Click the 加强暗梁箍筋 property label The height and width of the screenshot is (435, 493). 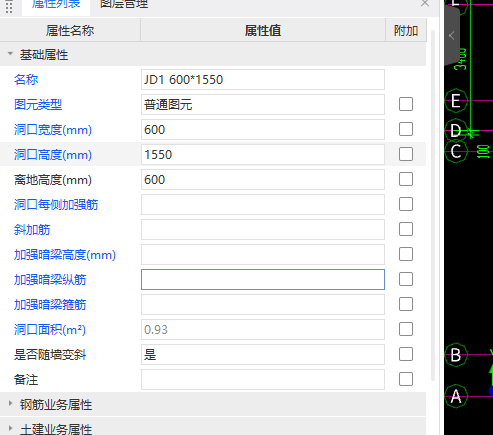50,305
